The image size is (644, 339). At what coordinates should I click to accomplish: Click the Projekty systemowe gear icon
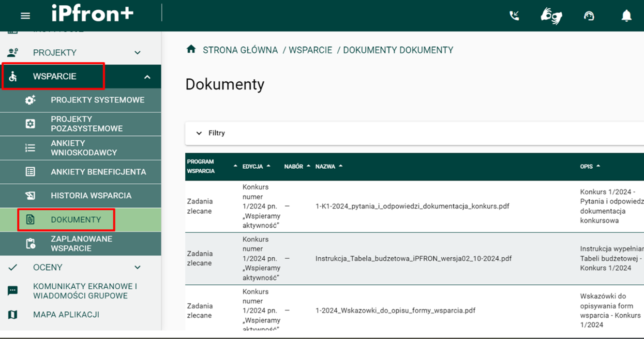coord(30,100)
